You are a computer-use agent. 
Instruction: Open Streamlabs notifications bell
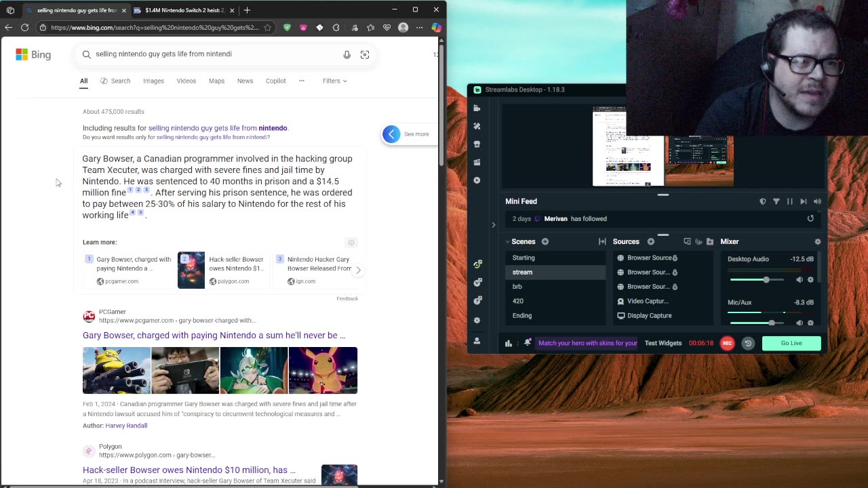(x=528, y=343)
